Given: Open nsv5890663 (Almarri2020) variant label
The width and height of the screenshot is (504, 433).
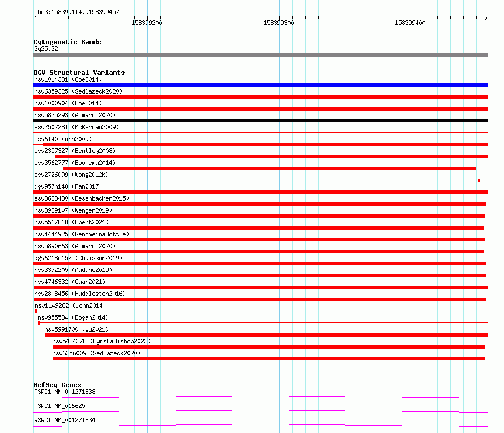Looking at the screenshot, I should click(75, 246).
